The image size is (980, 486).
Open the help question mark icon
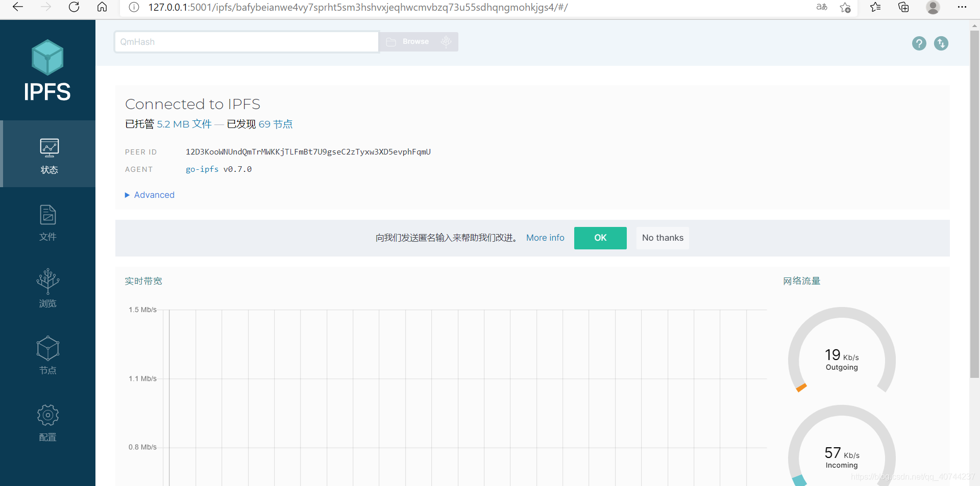click(x=919, y=43)
